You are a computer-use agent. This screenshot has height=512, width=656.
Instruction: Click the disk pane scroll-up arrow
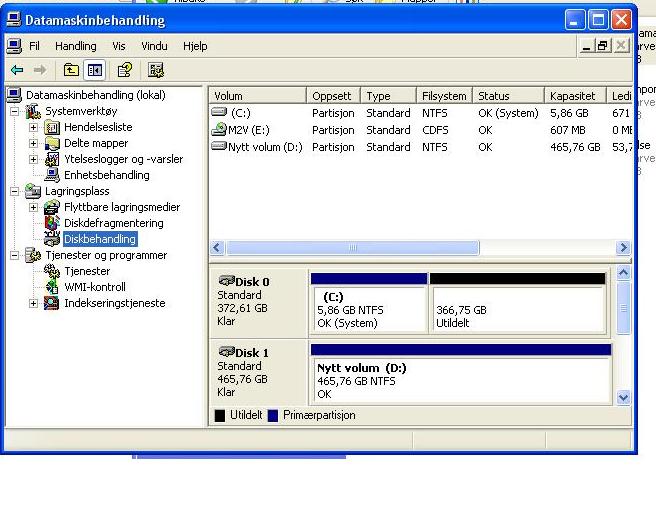[623, 273]
